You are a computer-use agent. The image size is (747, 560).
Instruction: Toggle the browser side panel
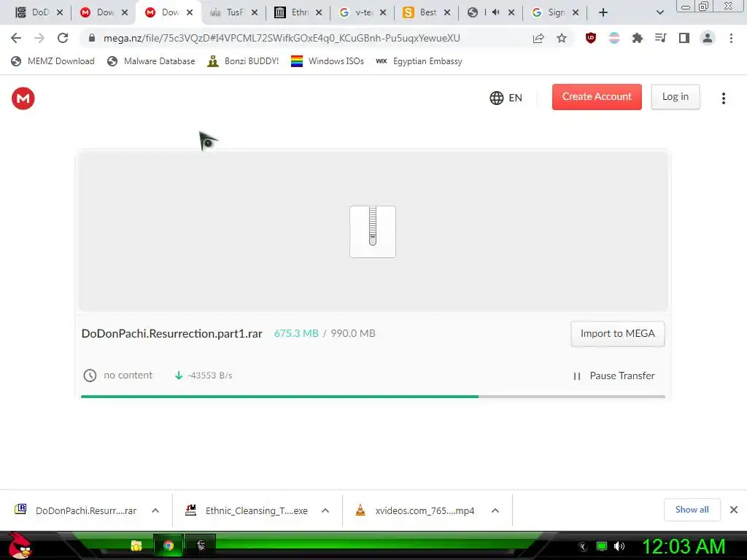pos(684,38)
